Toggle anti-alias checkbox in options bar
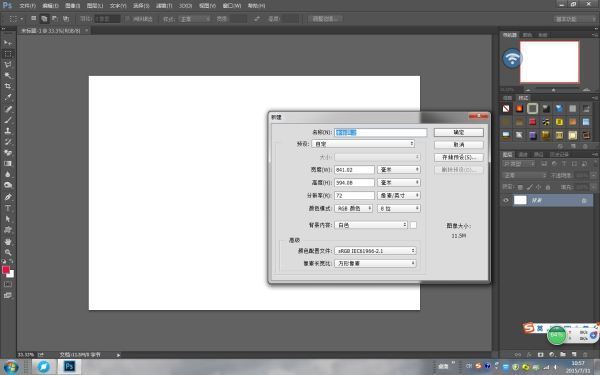 (128, 19)
